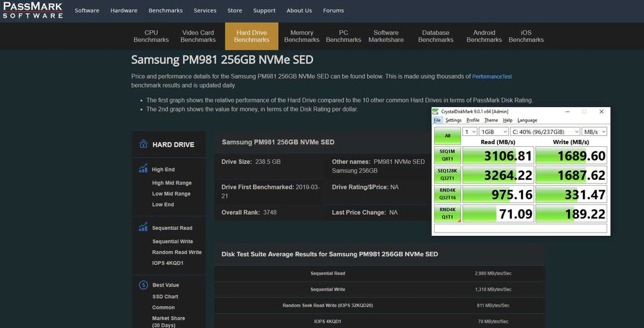Run all tests with the All button
The height and width of the screenshot is (328, 644).
click(447, 135)
